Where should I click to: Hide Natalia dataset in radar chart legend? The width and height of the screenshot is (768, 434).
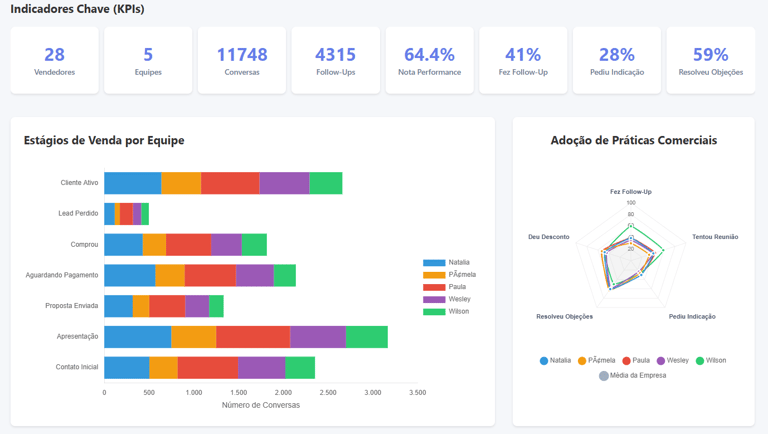pos(555,361)
